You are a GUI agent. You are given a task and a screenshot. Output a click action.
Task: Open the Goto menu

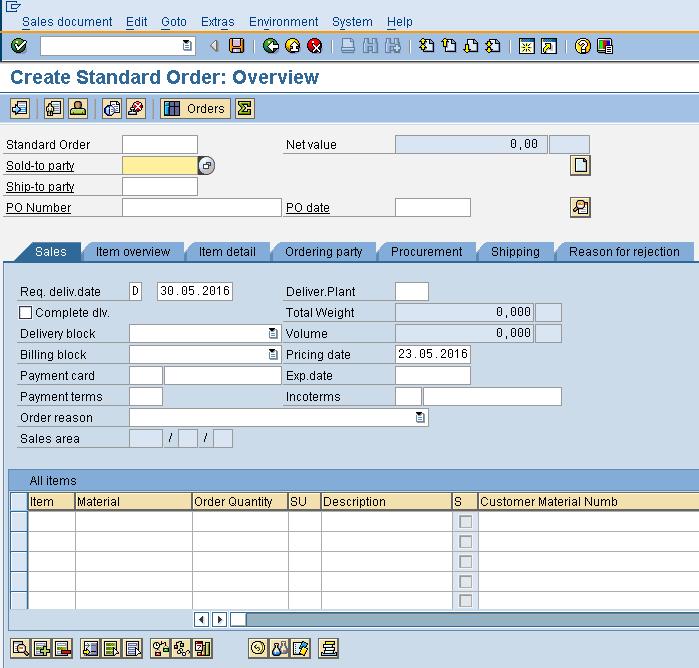point(174,22)
